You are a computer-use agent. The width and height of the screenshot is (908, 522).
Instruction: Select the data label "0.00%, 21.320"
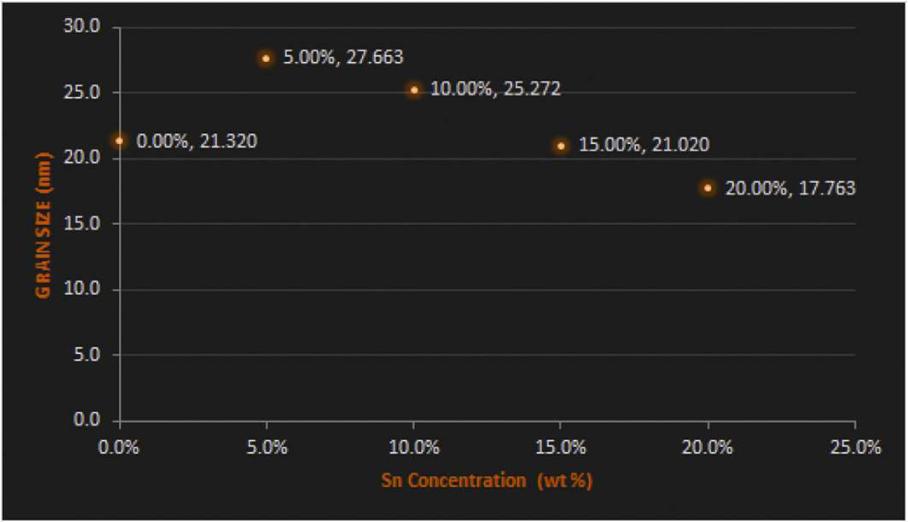[x=196, y=142]
